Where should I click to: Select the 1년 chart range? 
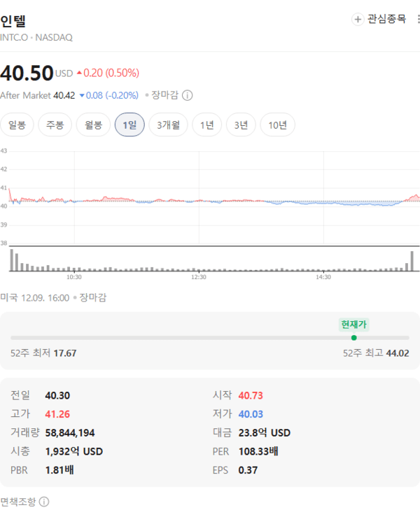(x=207, y=125)
